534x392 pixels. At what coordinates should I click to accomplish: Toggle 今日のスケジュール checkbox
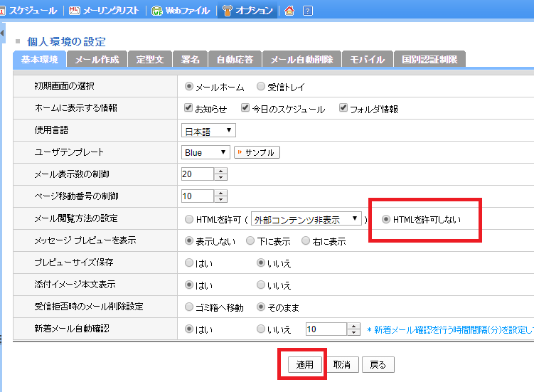245,108
